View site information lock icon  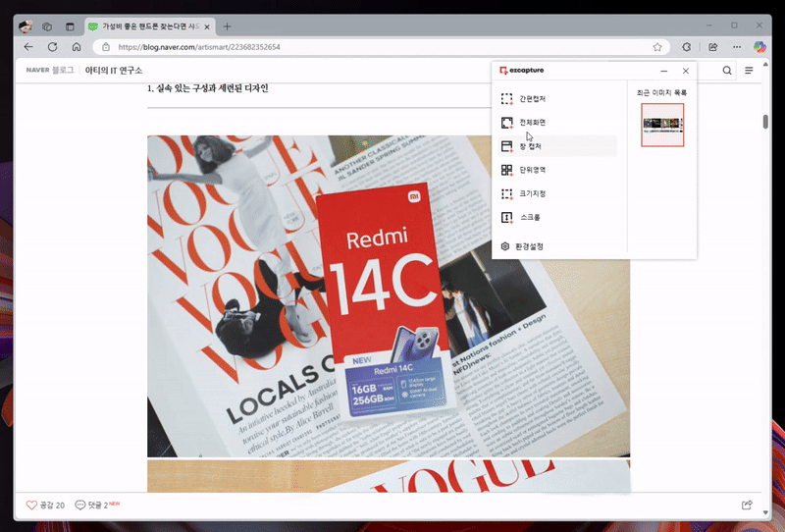point(106,47)
